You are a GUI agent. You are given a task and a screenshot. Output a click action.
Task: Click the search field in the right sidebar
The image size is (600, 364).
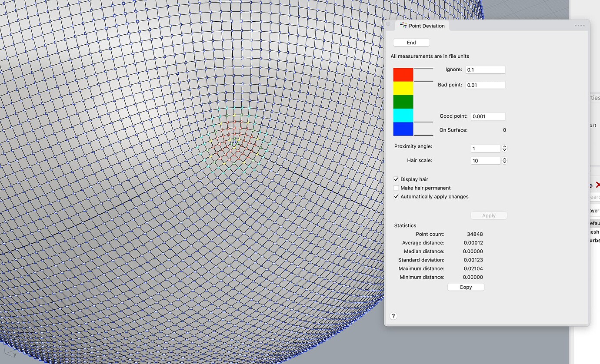[x=597, y=198]
